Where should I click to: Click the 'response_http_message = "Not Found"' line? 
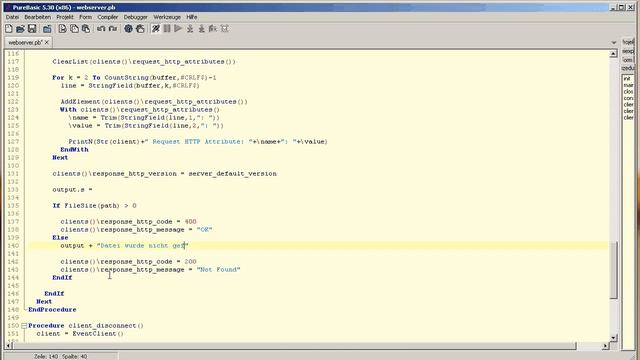(150, 269)
